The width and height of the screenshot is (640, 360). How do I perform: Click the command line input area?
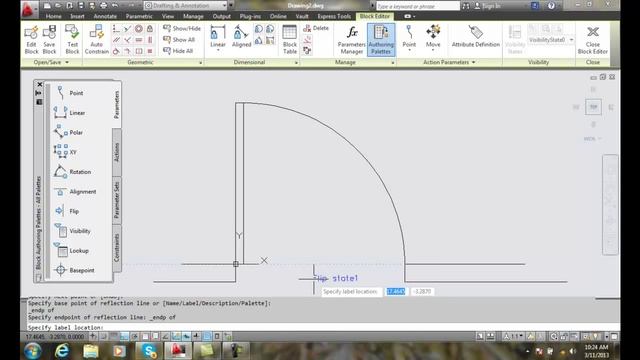tap(322, 327)
